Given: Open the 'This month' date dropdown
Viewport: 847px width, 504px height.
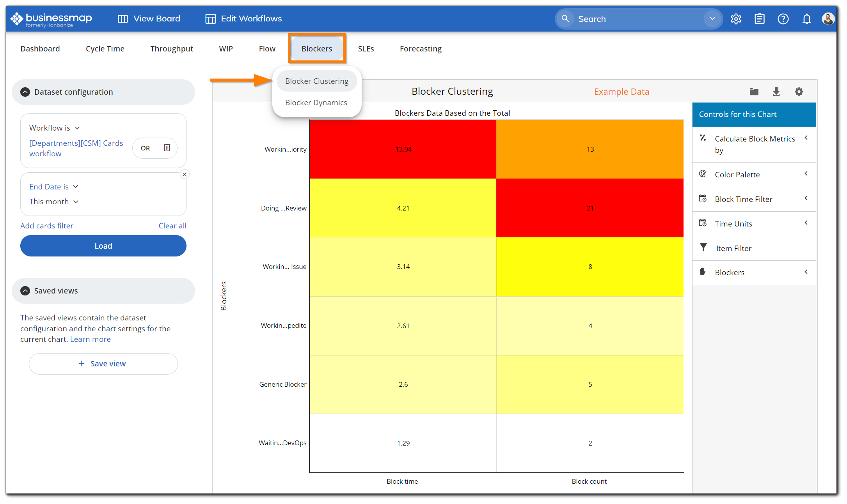Looking at the screenshot, I should (54, 202).
